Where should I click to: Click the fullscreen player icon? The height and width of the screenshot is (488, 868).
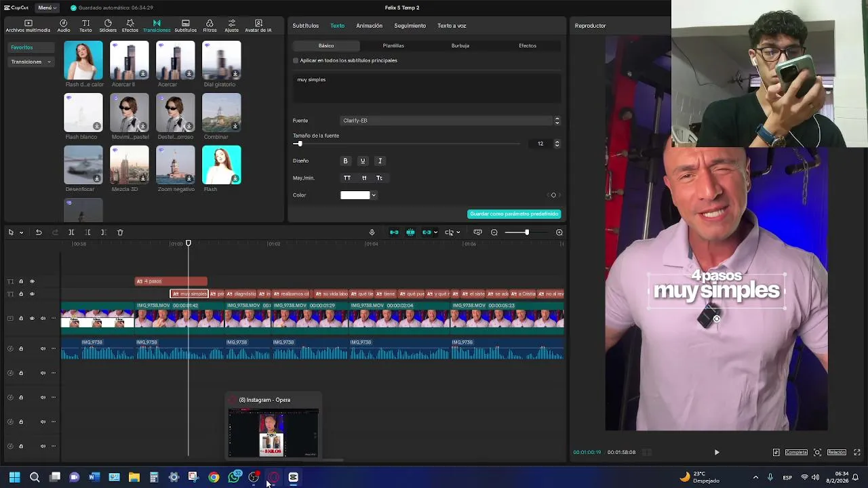[857, 452]
